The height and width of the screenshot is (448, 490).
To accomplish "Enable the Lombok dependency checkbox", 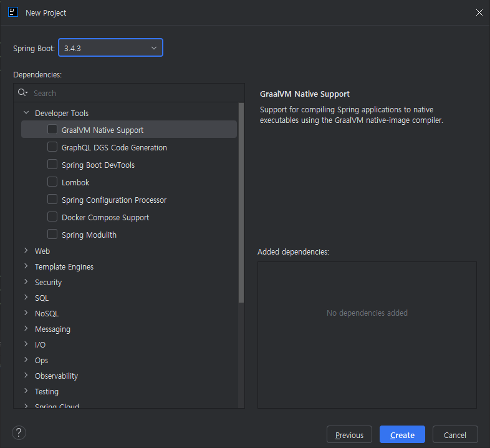I will click(52, 182).
